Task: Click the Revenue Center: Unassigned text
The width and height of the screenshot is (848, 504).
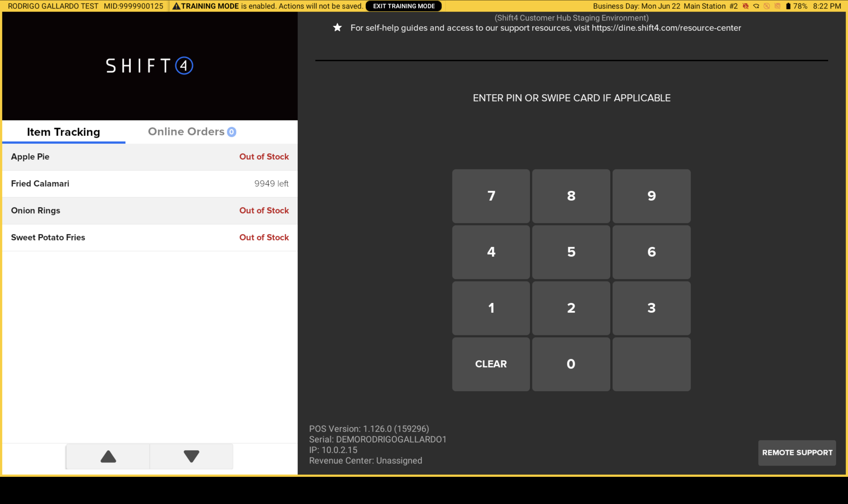Action: pos(366,461)
